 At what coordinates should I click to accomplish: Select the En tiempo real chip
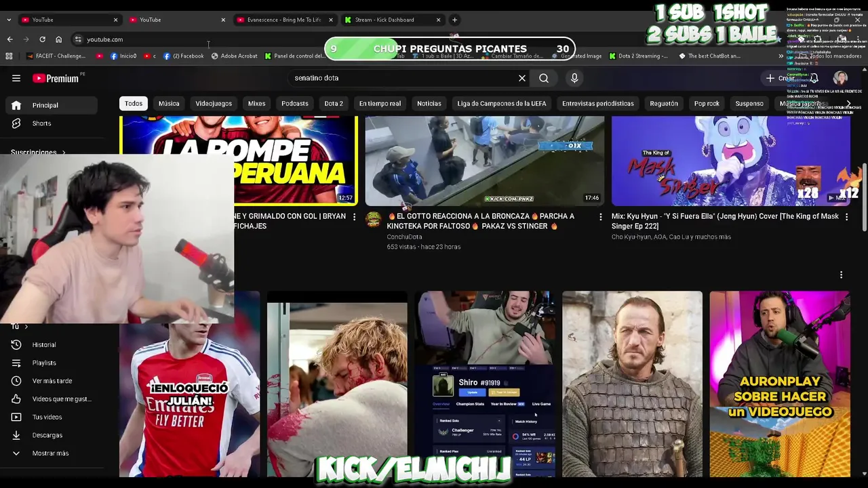tap(380, 104)
